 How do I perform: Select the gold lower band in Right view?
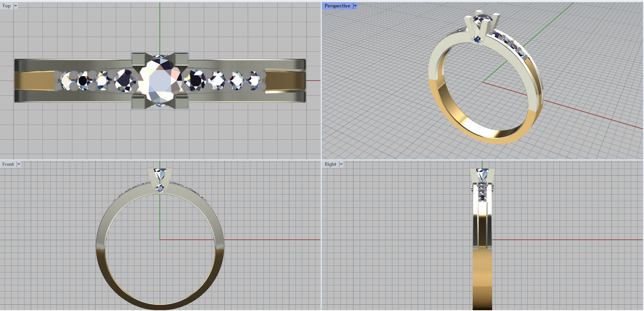[x=482, y=278]
